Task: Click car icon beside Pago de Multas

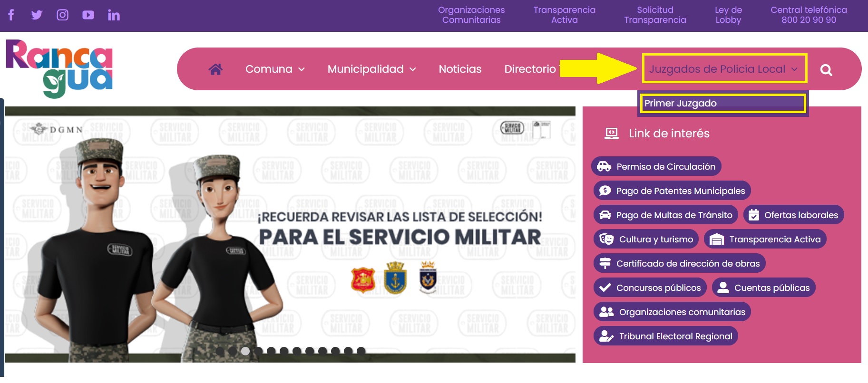Action: click(605, 215)
